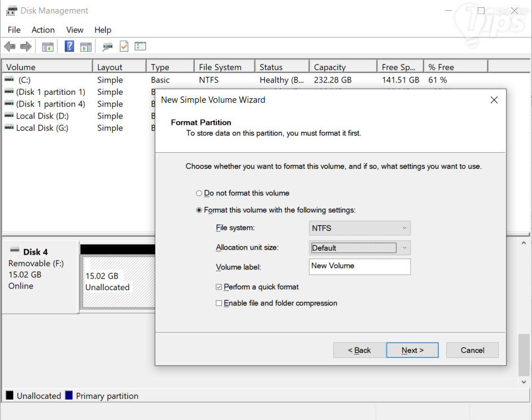
Task: Sort by the % Free column header
Action: click(456, 67)
